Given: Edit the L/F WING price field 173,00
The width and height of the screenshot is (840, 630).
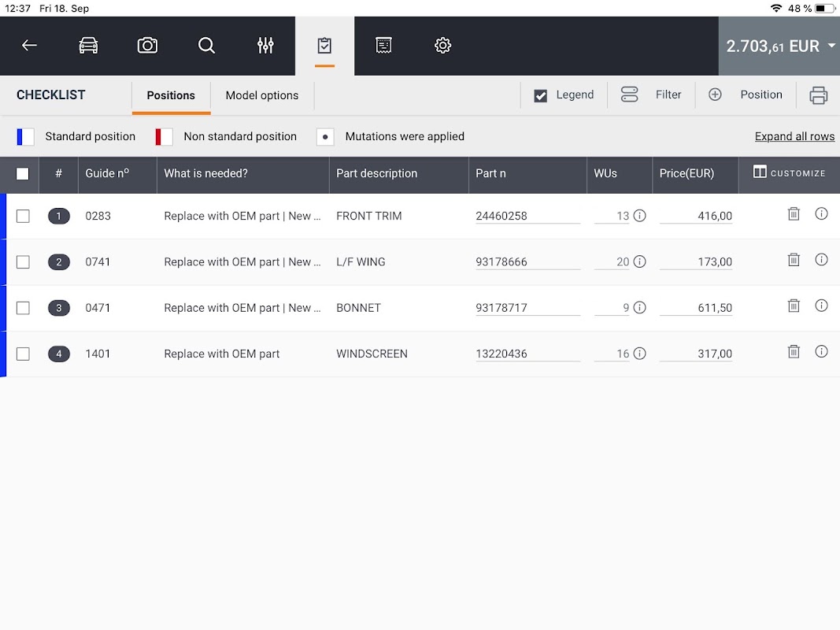Looking at the screenshot, I should point(695,262).
